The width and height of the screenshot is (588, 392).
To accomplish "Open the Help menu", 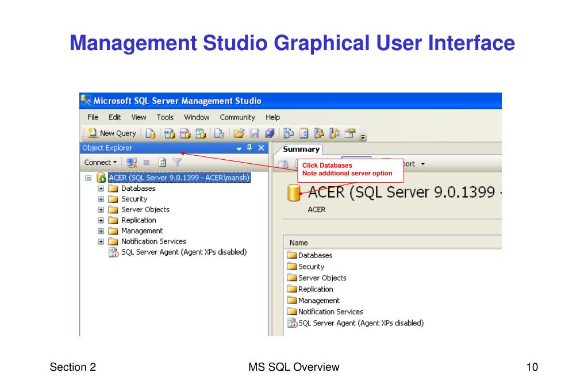I will click(272, 117).
